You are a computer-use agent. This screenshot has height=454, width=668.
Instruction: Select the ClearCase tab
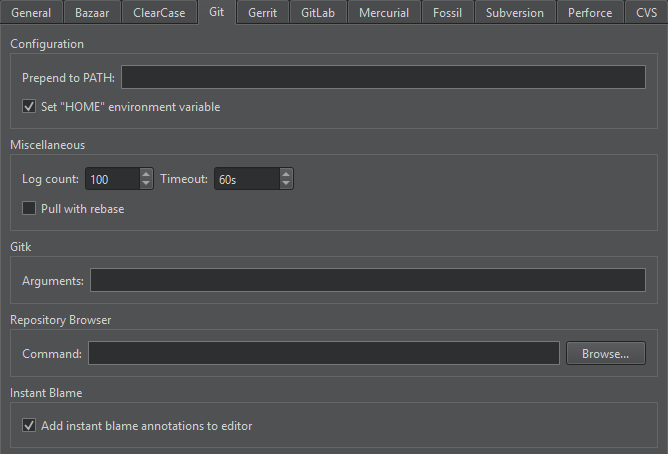tap(159, 13)
